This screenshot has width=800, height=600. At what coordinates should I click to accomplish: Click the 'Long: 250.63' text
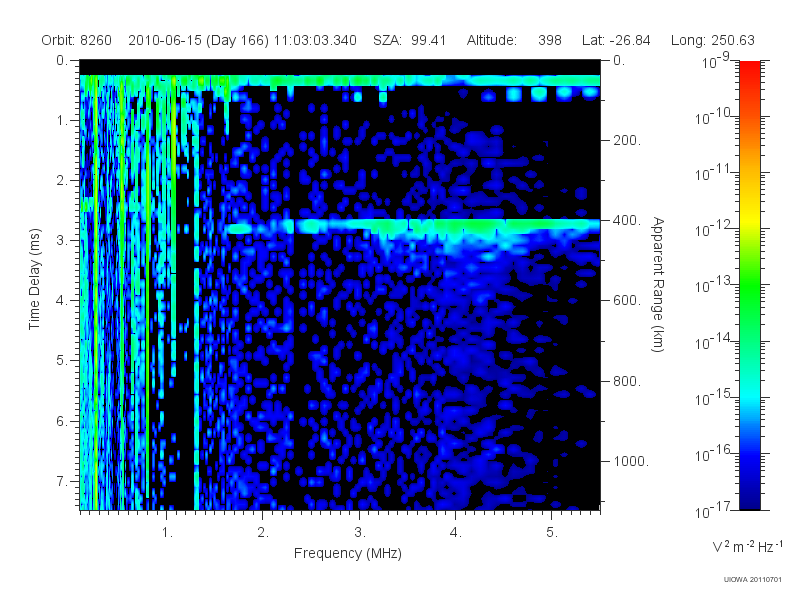[x=713, y=40]
